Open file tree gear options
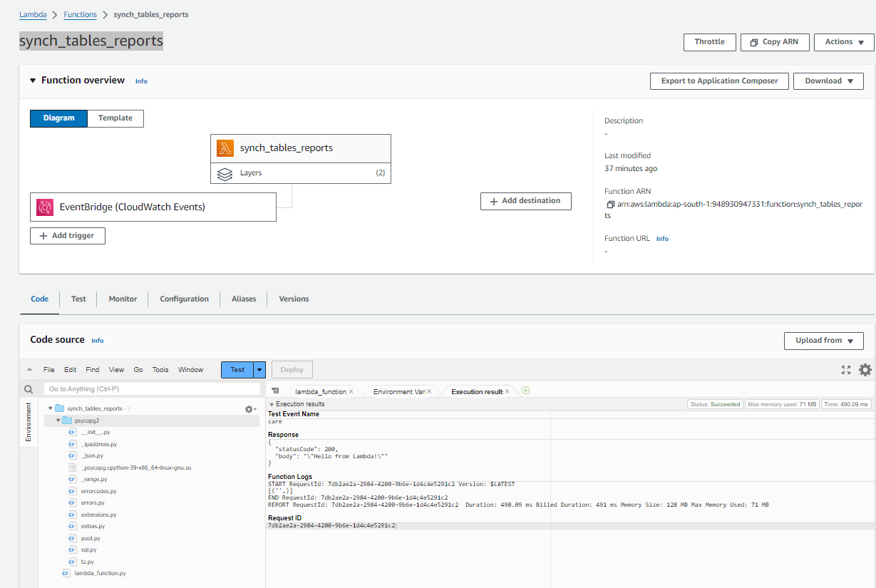The image size is (876, 588). point(249,409)
